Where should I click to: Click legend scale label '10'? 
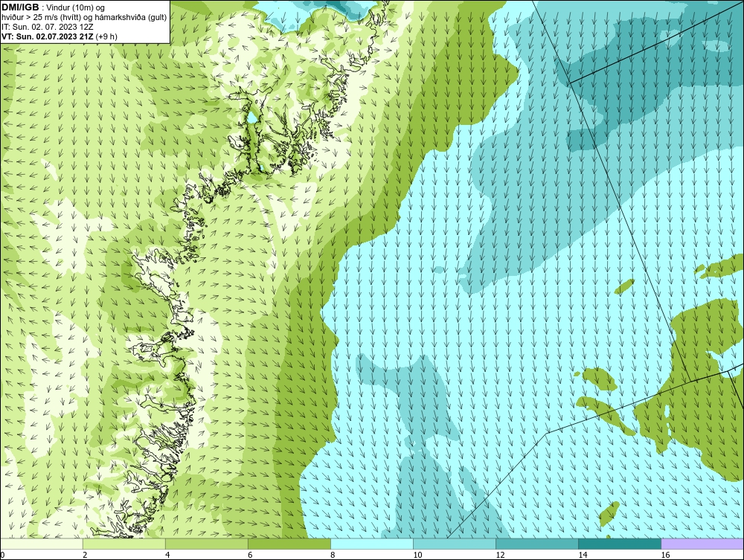(417, 555)
